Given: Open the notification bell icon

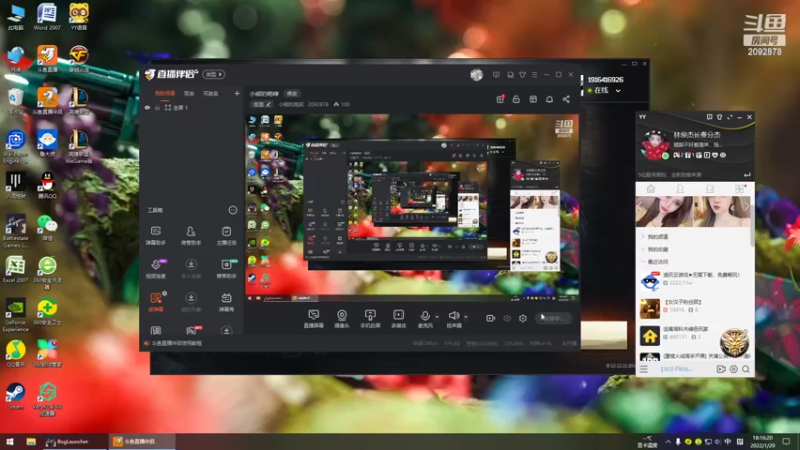Looking at the screenshot, I should click(549, 99).
